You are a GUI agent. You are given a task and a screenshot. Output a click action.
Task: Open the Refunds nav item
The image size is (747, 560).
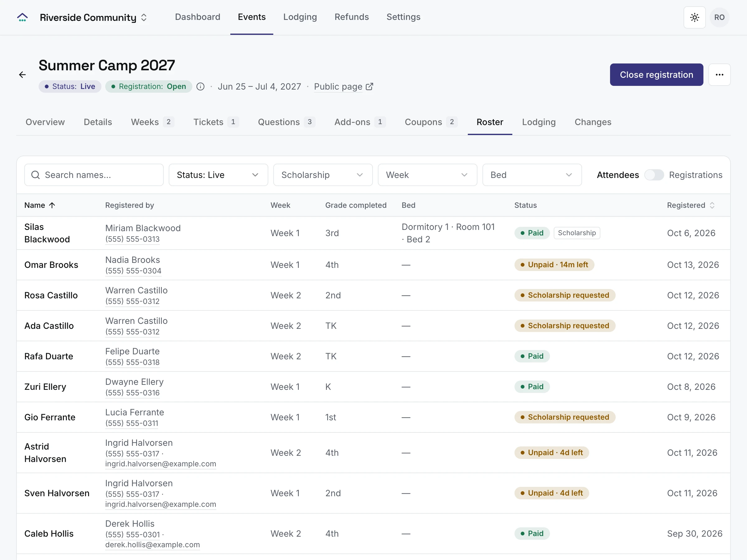tap(351, 17)
